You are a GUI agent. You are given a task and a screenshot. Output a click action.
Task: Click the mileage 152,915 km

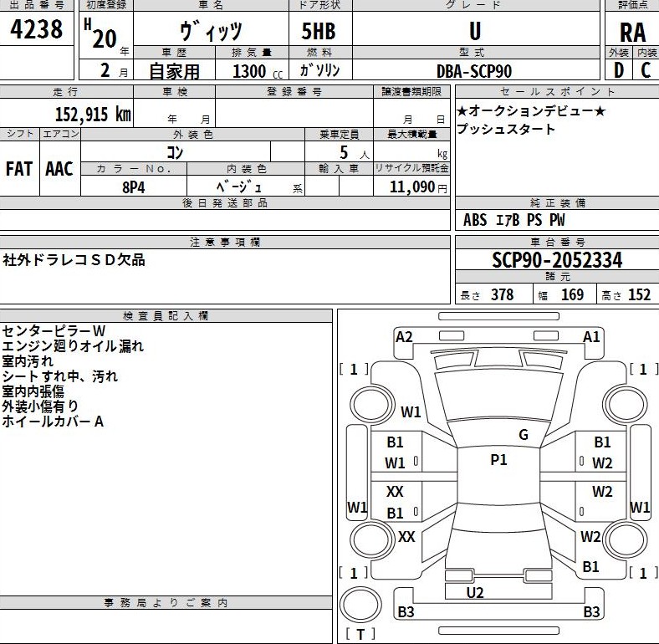93,114
